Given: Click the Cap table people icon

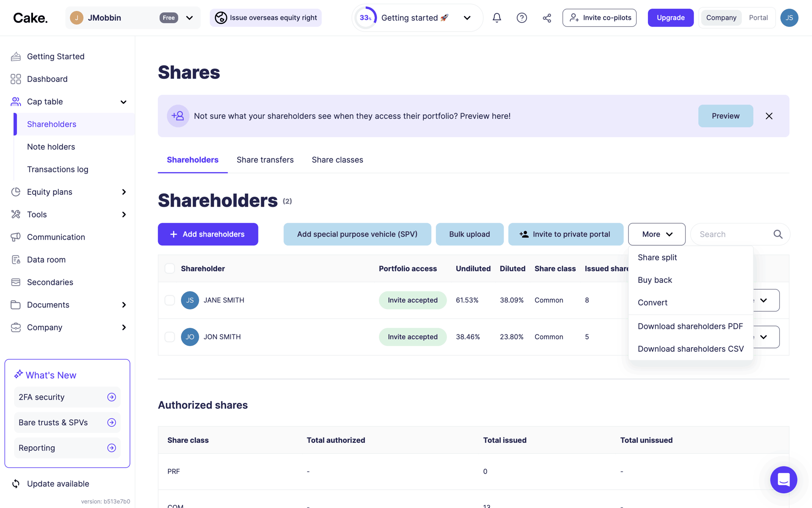Looking at the screenshot, I should pyautogui.click(x=16, y=102).
